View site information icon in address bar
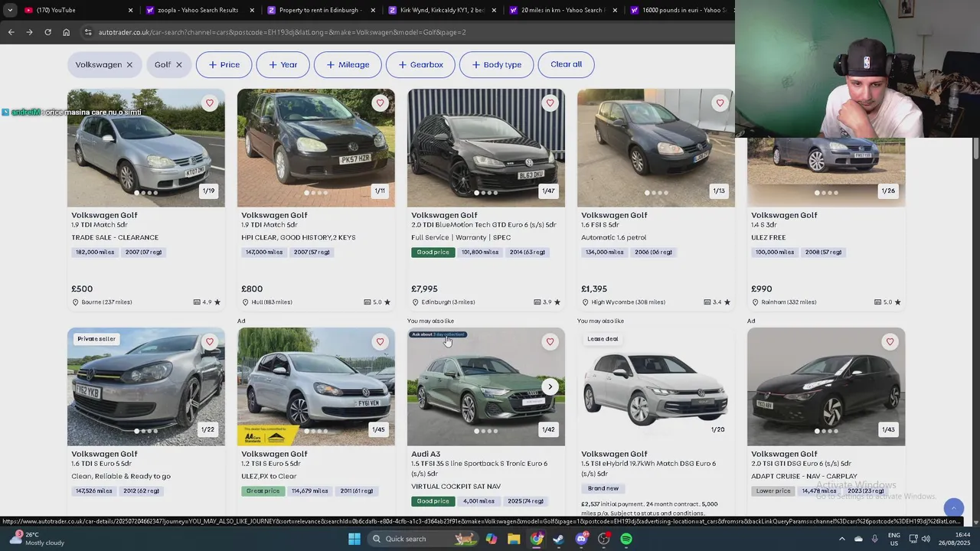The height and width of the screenshot is (551, 980). click(x=88, y=32)
